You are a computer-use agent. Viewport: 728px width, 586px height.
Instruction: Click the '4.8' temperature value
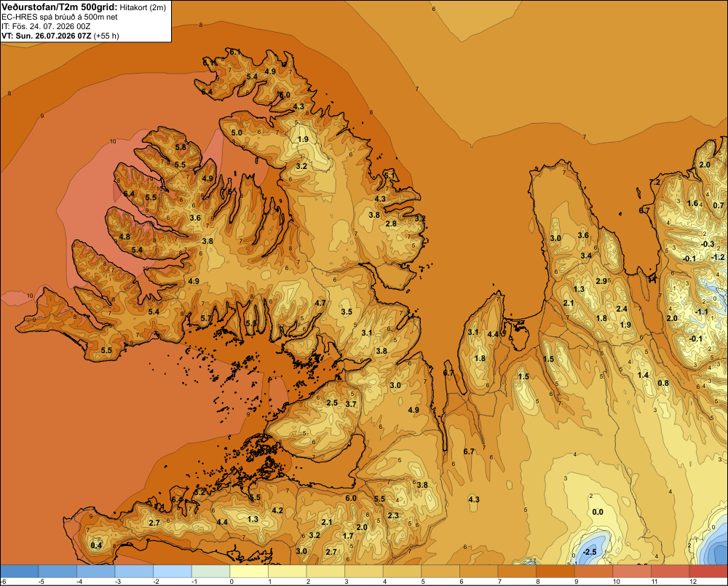point(124,237)
